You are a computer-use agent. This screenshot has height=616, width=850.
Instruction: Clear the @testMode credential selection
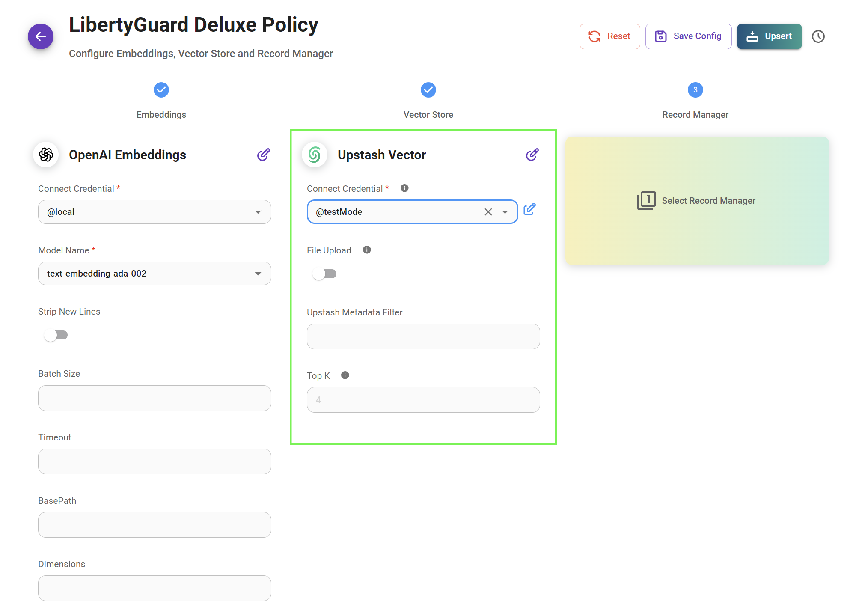point(488,212)
